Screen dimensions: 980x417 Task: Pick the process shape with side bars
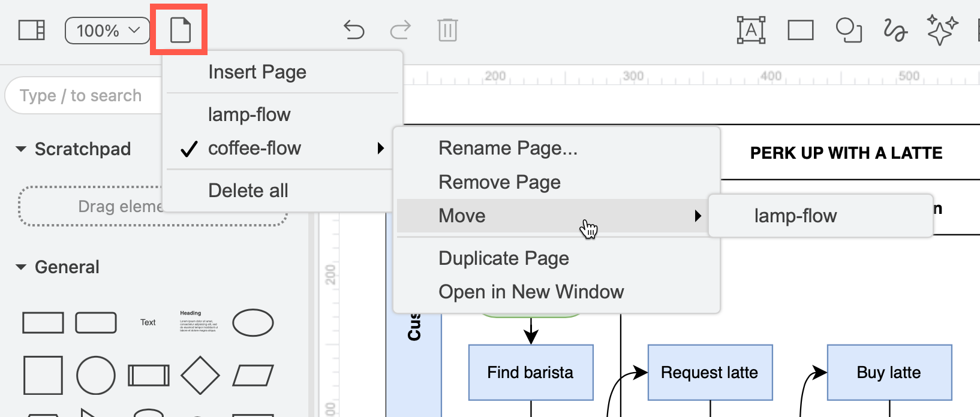[x=149, y=376]
